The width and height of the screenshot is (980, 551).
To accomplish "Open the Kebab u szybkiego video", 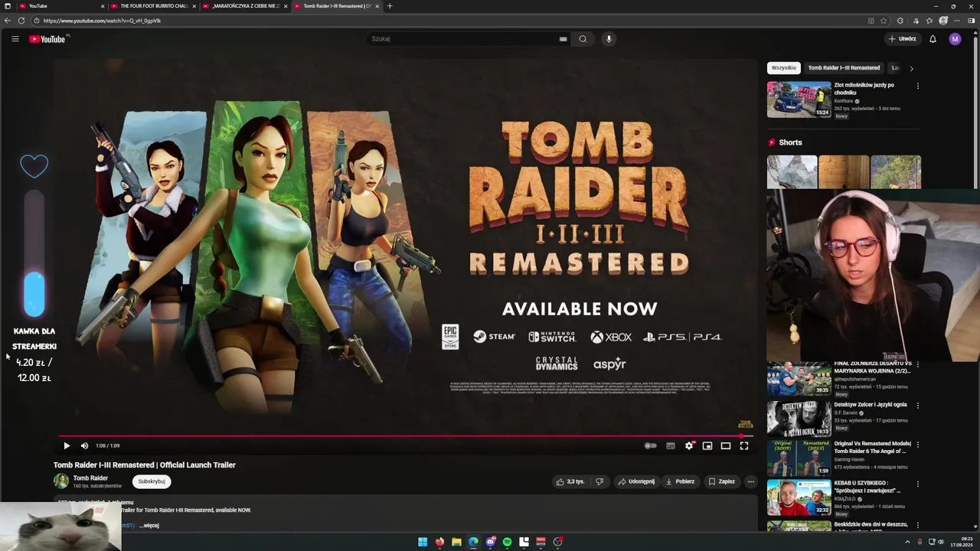I will 799,497.
